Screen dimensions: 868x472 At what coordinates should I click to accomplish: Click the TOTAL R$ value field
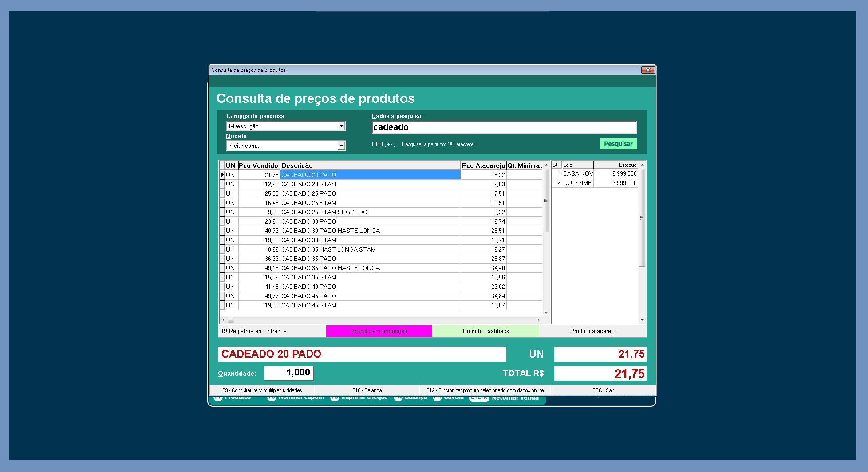click(x=600, y=373)
